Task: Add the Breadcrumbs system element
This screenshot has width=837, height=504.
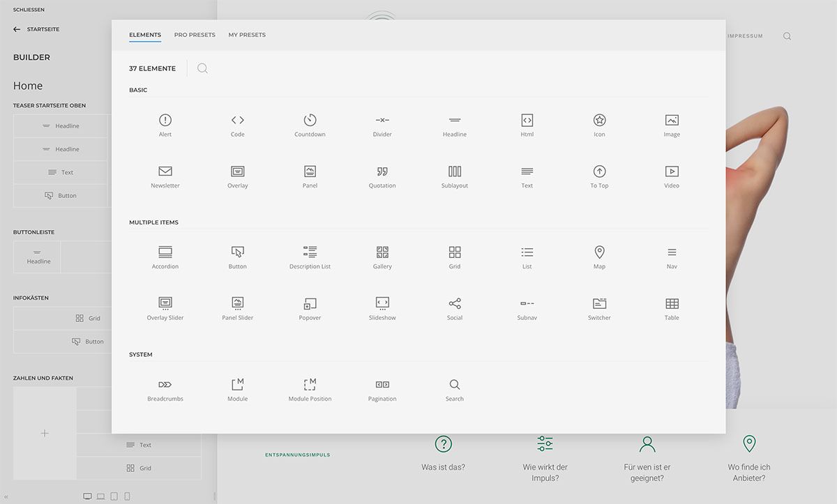Action: click(x=165, y=390)
